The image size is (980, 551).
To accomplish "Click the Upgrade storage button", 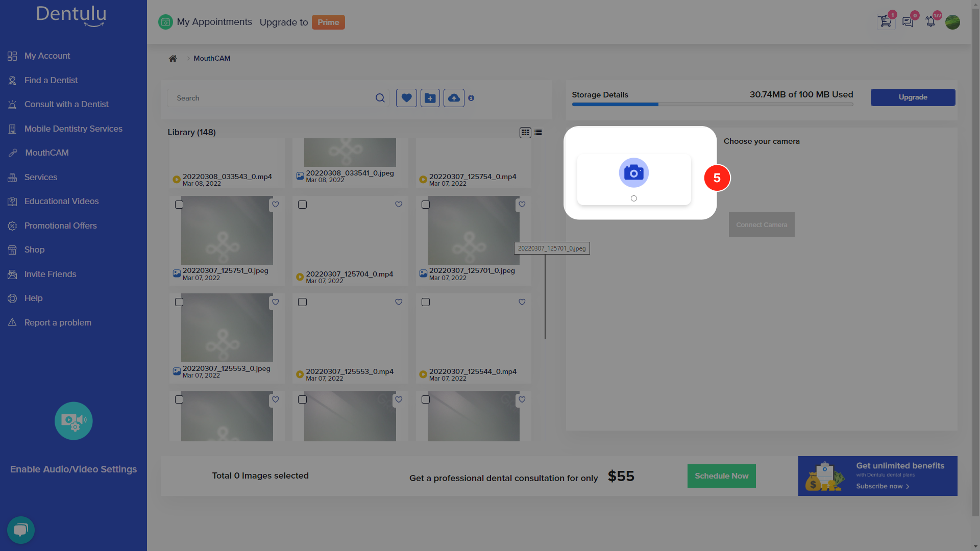I will click(x=912, y=97).
